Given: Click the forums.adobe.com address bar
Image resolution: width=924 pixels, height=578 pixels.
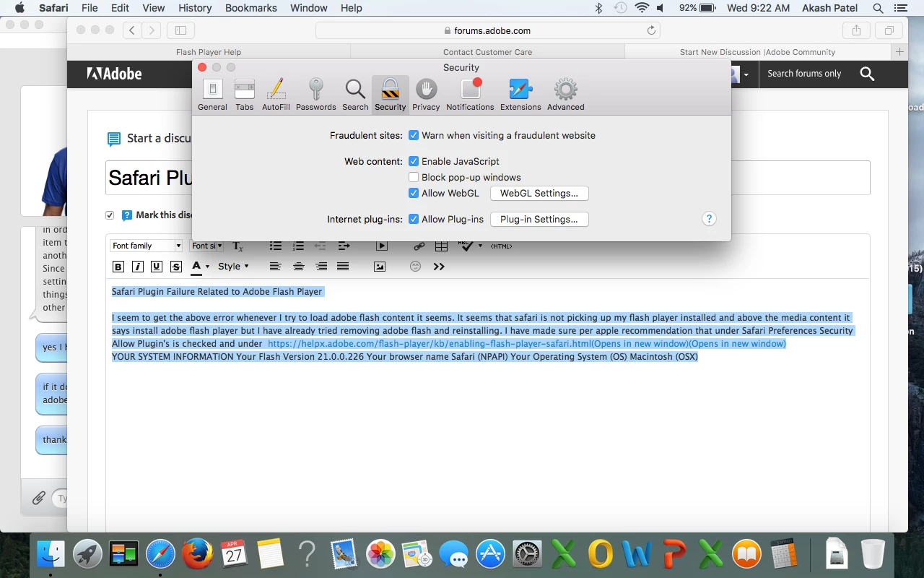Looking at the screenshot, I should [x=487, y=30].
